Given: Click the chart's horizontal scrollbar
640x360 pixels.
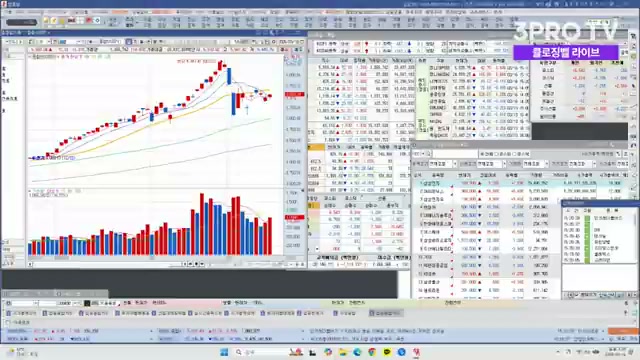Looking at the screenshot, I should click(106, 264).
